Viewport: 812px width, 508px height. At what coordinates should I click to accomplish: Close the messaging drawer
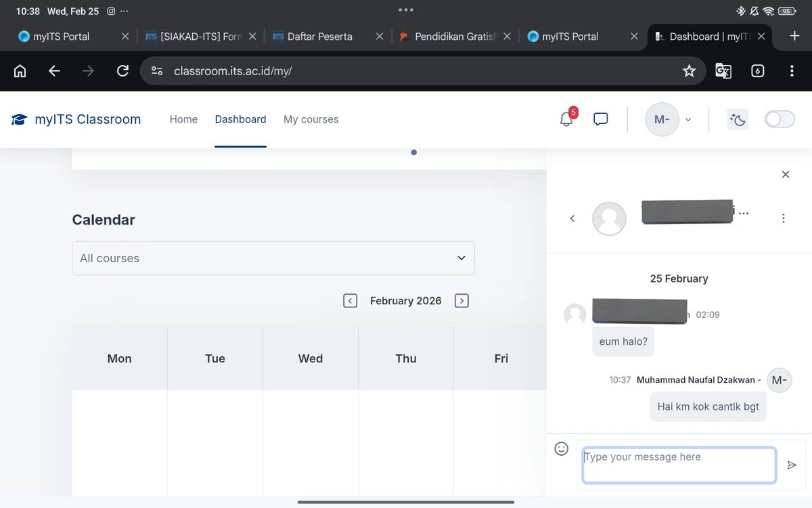[x=786, y=174]
